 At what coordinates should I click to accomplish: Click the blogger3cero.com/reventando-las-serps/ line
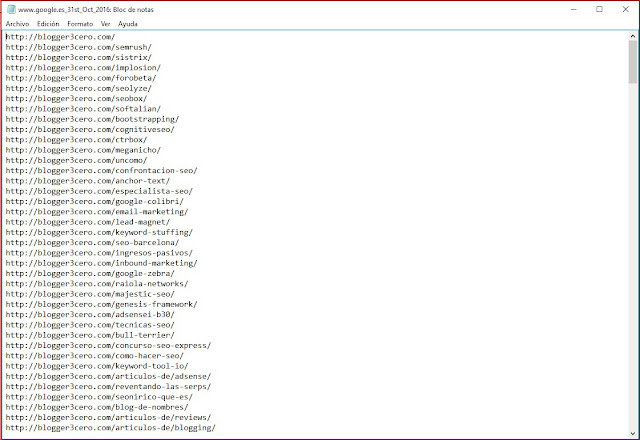(108, 387)
